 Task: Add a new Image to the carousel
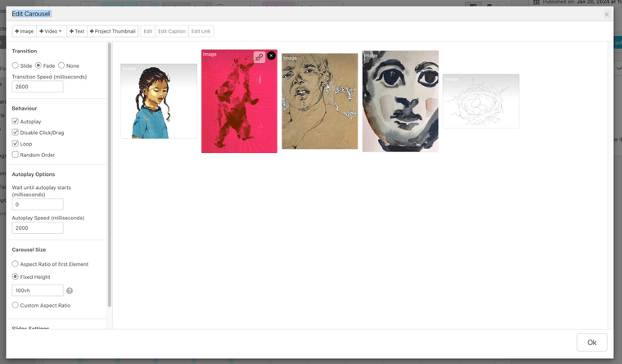click(x=25, y=31)
